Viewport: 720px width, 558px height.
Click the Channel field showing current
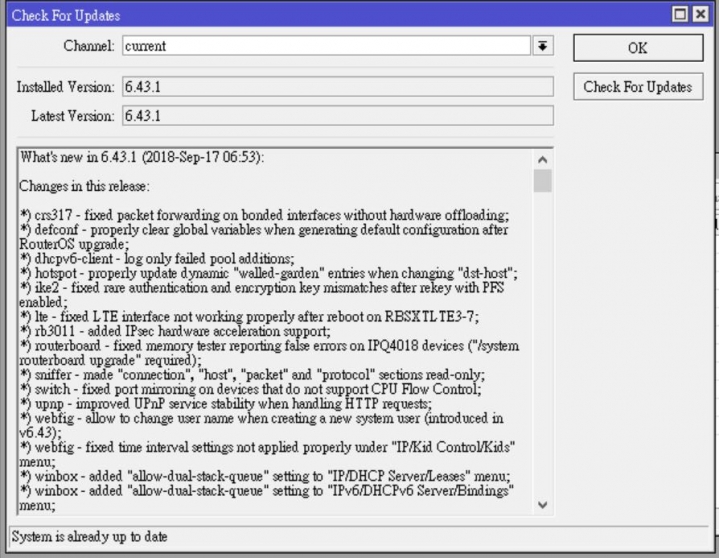click(x=326, y=46)
